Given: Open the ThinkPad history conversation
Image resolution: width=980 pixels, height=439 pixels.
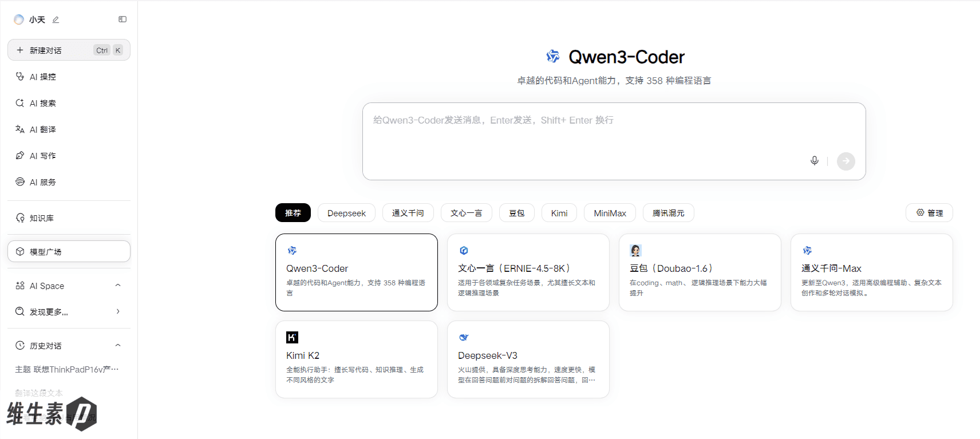Looking at the screenshot, I should (67, 370).
